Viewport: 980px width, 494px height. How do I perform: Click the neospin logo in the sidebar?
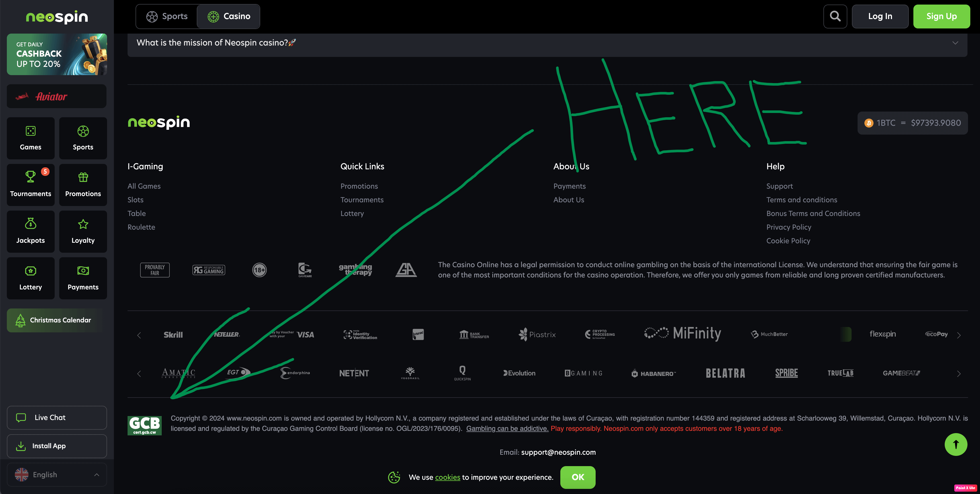pos(57,17)
